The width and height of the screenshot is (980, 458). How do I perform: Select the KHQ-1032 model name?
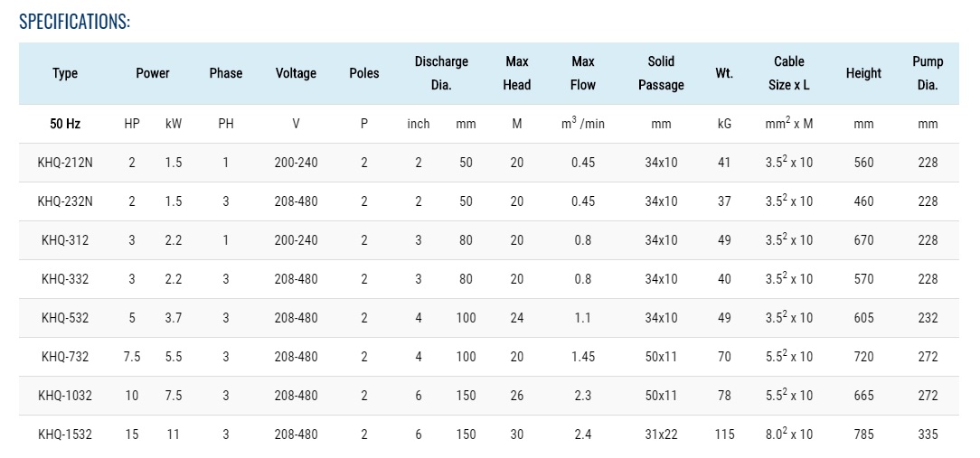[65, 396]
